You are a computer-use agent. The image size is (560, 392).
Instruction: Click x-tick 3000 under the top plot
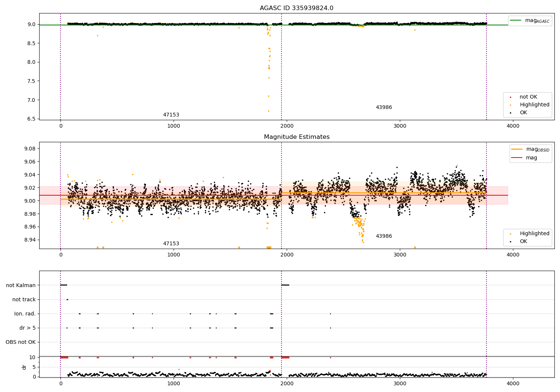tap(400, 126)
